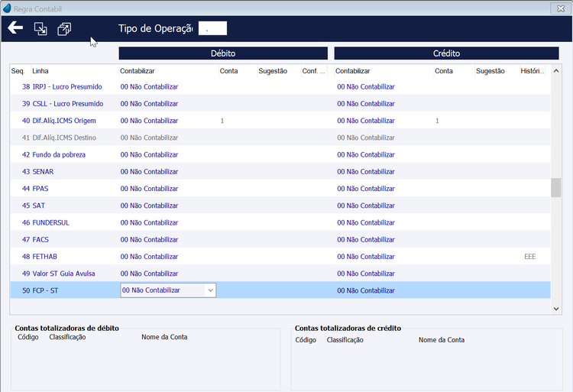The image size is (573, 392).
Task: Click the copy windows icon in toolbar
Action: [64, 29]
